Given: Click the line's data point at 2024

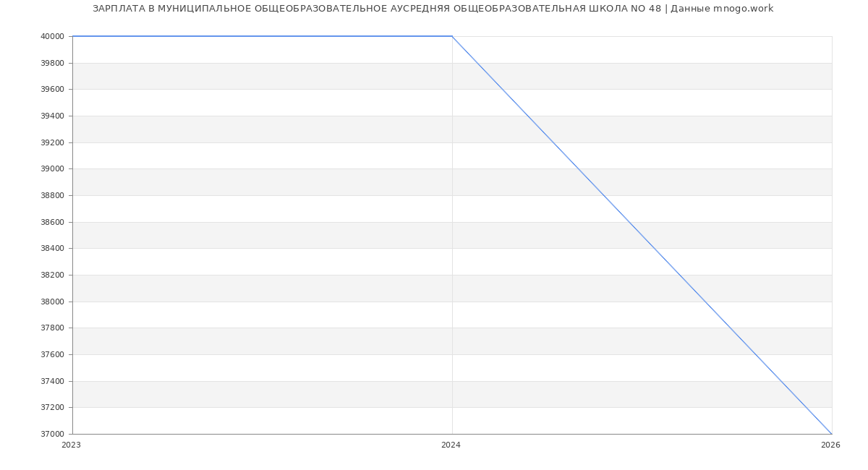Looking at the screenshot, I should 452,36.
